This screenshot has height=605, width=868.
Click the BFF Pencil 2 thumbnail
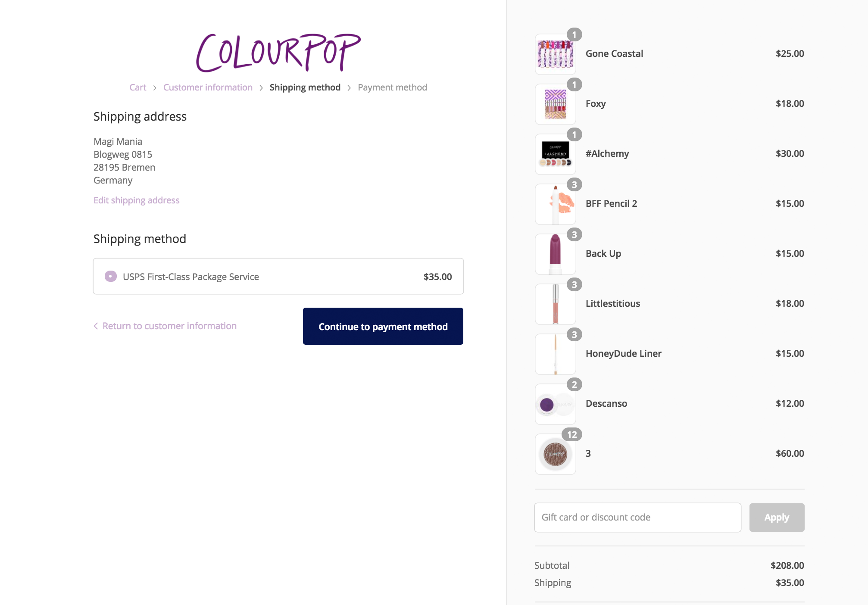[555, 204]
